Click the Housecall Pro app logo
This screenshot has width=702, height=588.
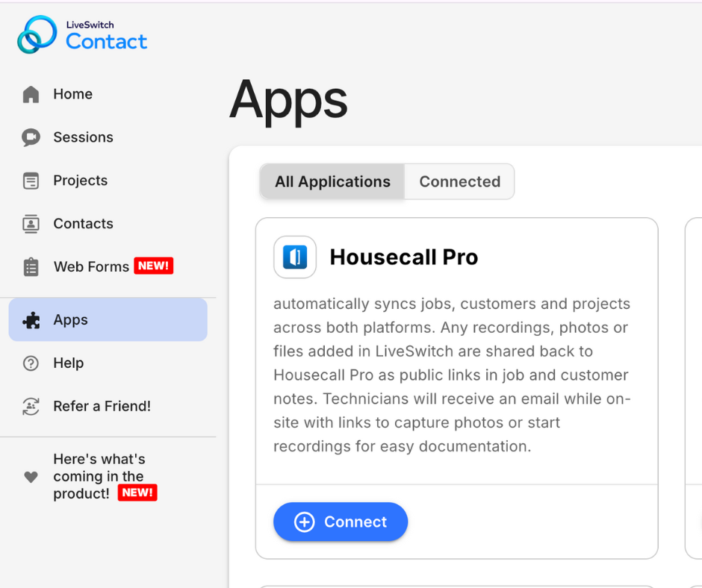click(x=295, y=257)
